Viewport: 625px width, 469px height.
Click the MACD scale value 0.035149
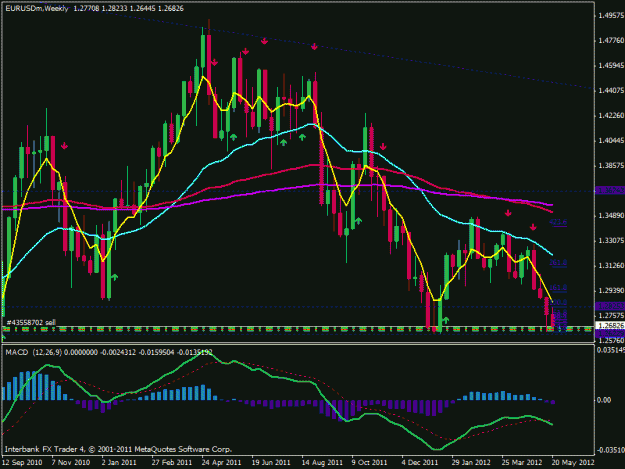tap(611, 350)
